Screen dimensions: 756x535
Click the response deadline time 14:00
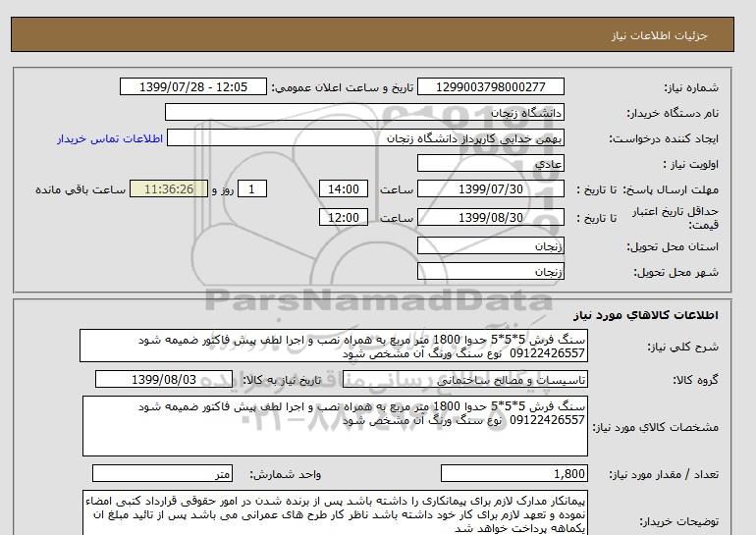point(344,188)
